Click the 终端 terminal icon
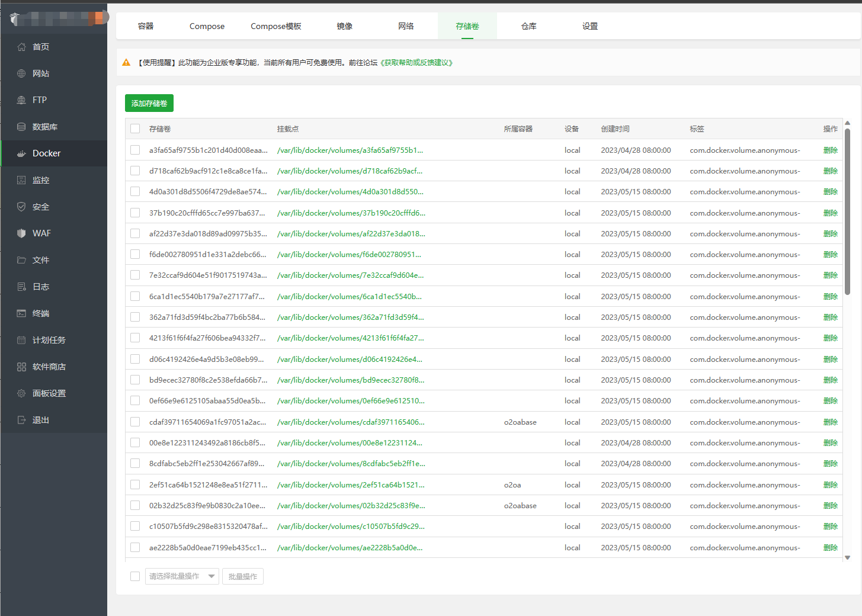Screen dimensions: 862x616 [21, 313]
